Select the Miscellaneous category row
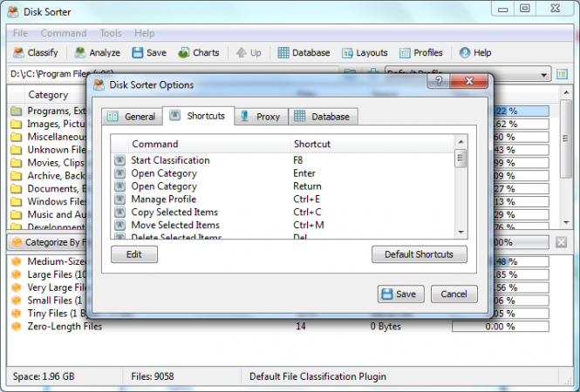This screenshot has width=580, height=392. pyautogui.click(x=48, y=137)
